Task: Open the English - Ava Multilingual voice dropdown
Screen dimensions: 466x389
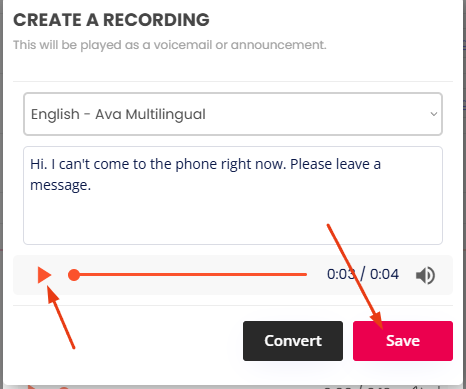Action: point(233,114)
